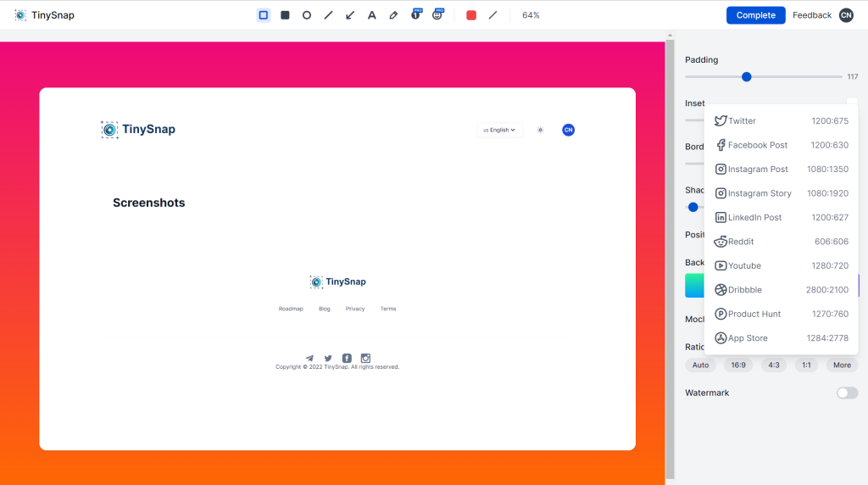Select the highlighter pen tool
This screenshot has width=868, height=485.
pos(393,15)
